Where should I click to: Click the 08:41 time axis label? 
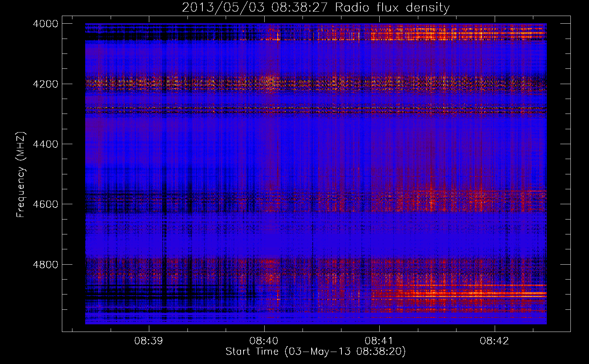pos(379,341)
